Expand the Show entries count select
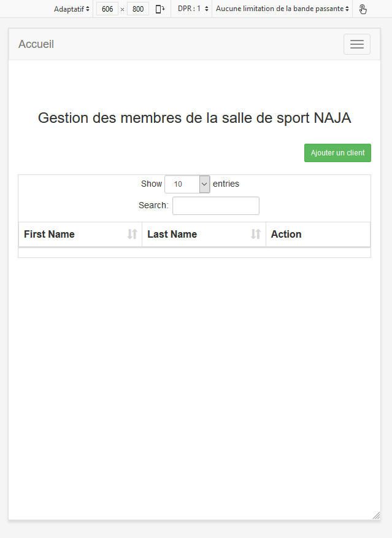This screenshot has width=392, height=538. 187,184
